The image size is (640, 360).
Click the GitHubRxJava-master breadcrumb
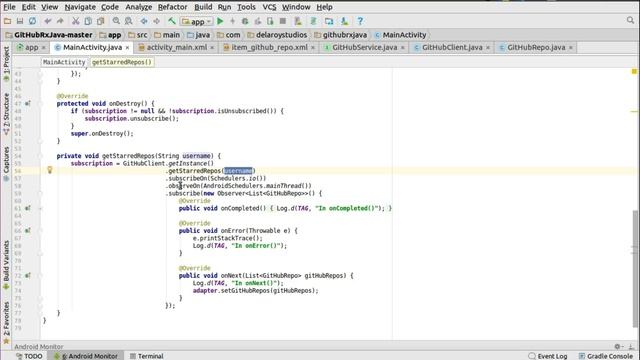click(x=49, y=35)
